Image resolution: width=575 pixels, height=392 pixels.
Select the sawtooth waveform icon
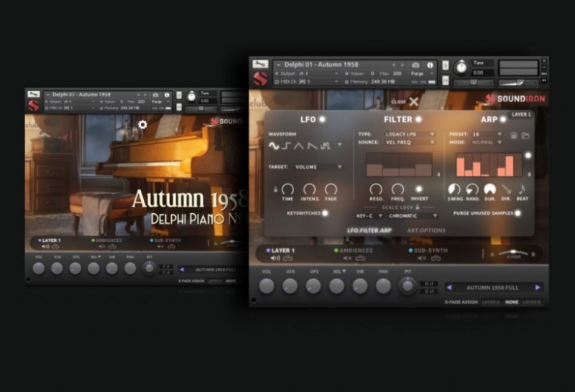point(313,146)
